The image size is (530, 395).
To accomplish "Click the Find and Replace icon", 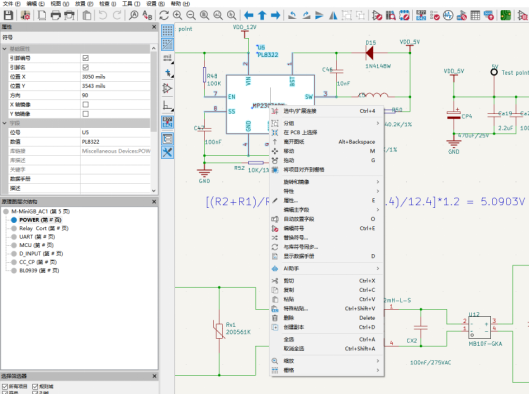I will [147, 15].
